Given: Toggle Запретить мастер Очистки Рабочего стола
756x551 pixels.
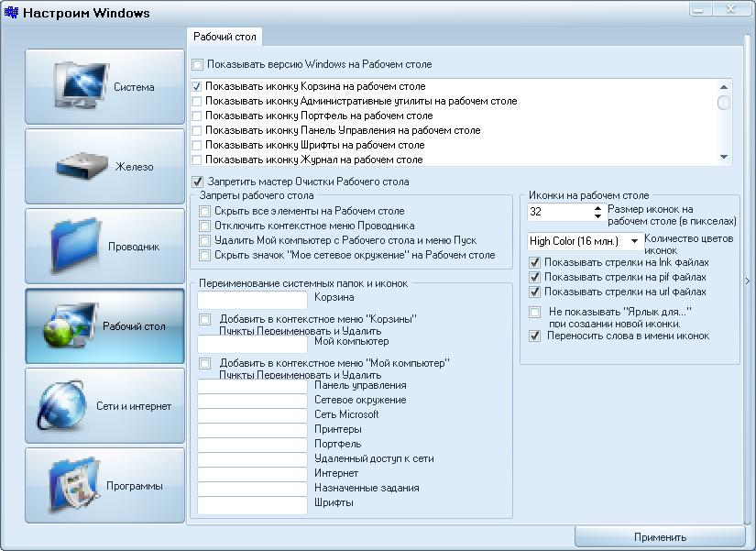Looking at the screenshot, I should tap(197, 182).
